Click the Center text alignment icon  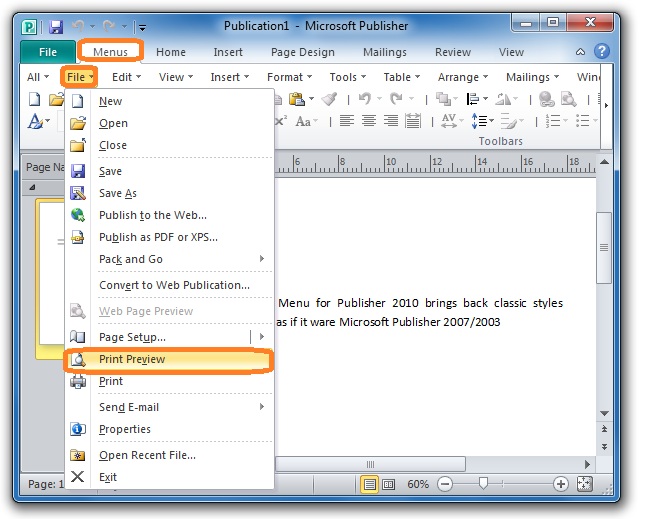tap(368, 121)
